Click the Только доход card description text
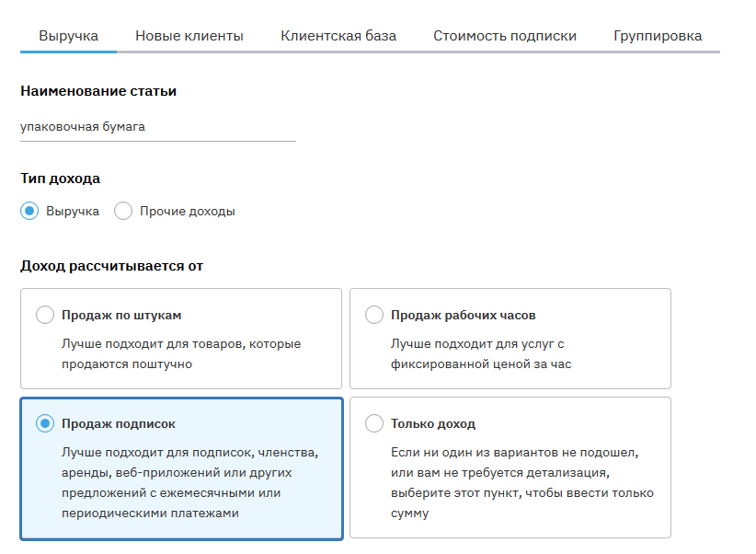Image resolution: width=756 pixels, height=554 pixels. [521, 482]
